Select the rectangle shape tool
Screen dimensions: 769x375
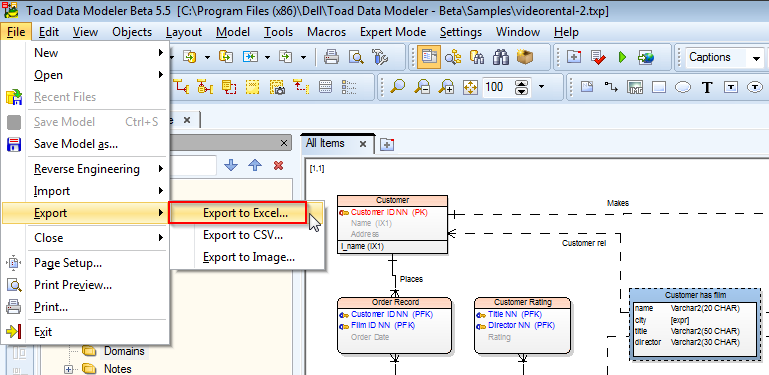[659, 87]
